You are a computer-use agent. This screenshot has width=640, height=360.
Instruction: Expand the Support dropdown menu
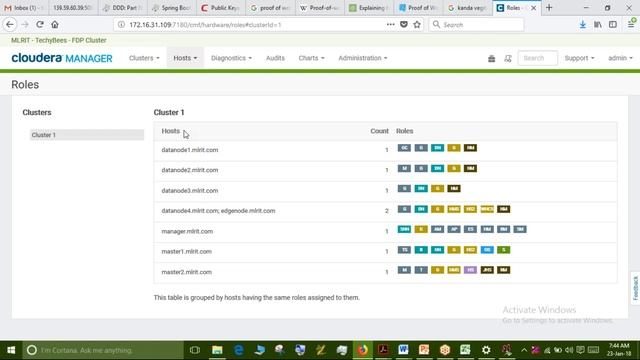pyautogui.click(x=579, y=58)
